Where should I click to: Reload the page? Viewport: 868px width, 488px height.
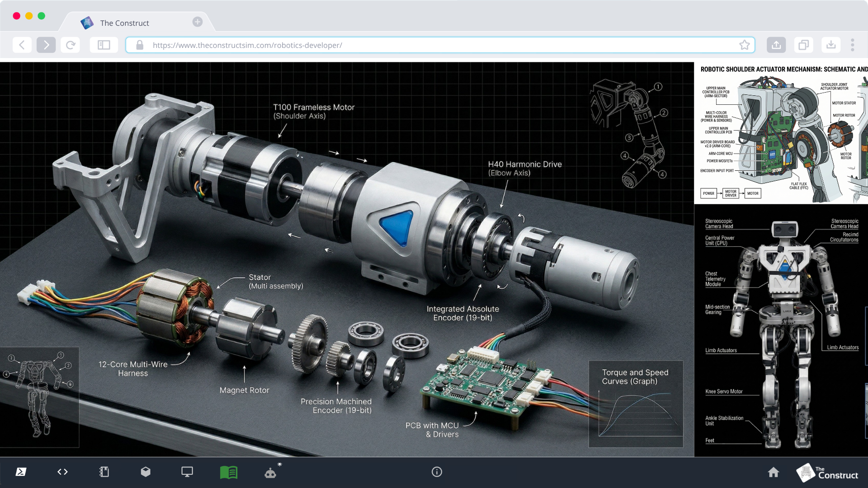pos(71,45)
